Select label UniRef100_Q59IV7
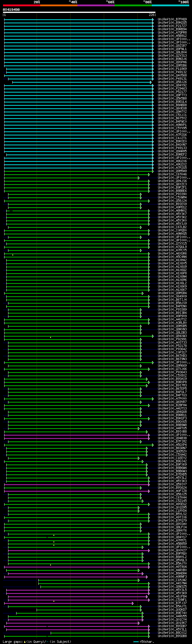 click(172, 484)
